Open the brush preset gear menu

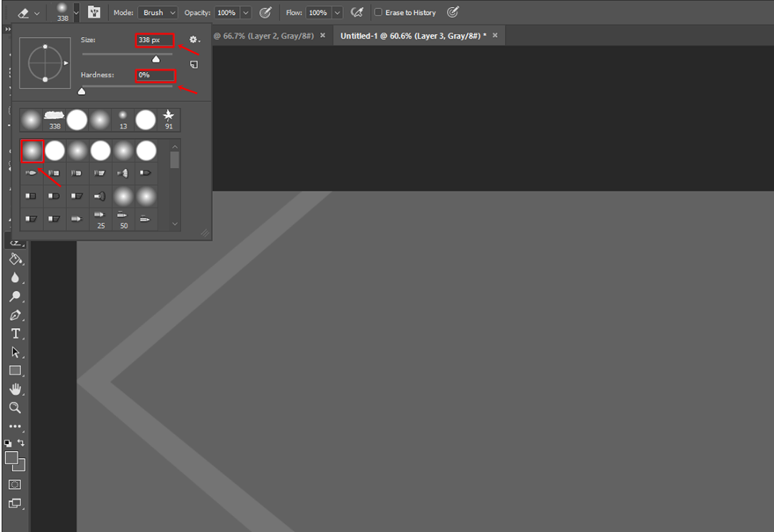(194, 40)
